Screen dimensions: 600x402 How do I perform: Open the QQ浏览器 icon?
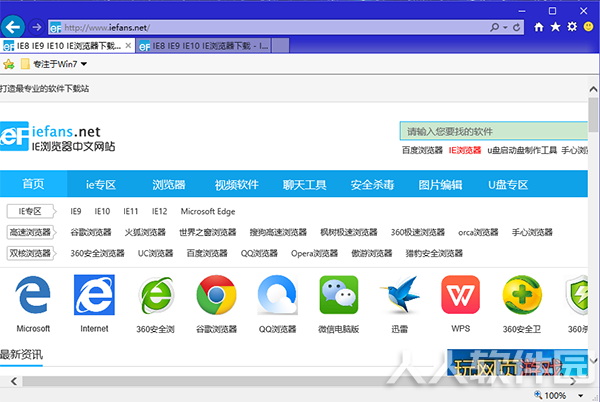tap(277, 295)
